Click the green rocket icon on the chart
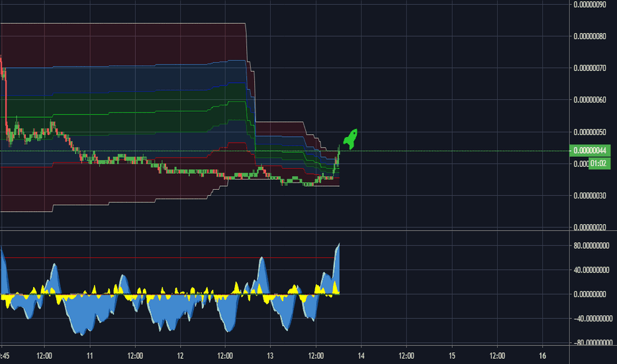Screen dimensions: 617x364 [x=350, y=139]
